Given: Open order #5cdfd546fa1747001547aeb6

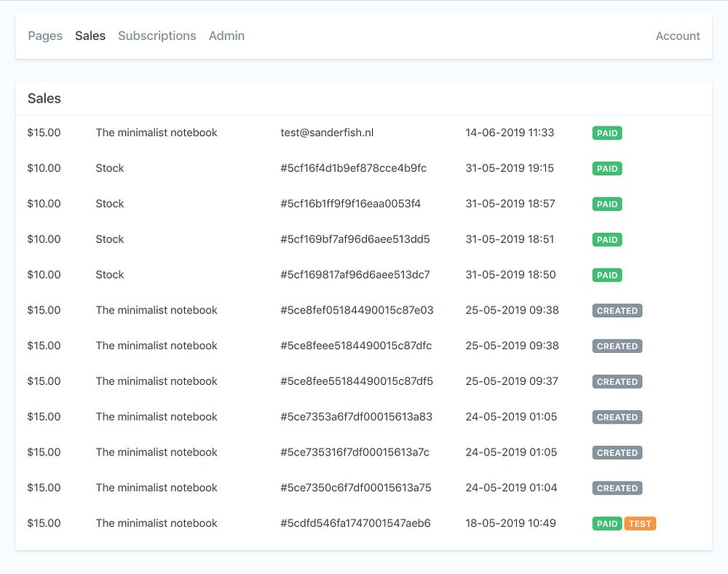Looking at the screenshot, I should click(x=356, y=523).
